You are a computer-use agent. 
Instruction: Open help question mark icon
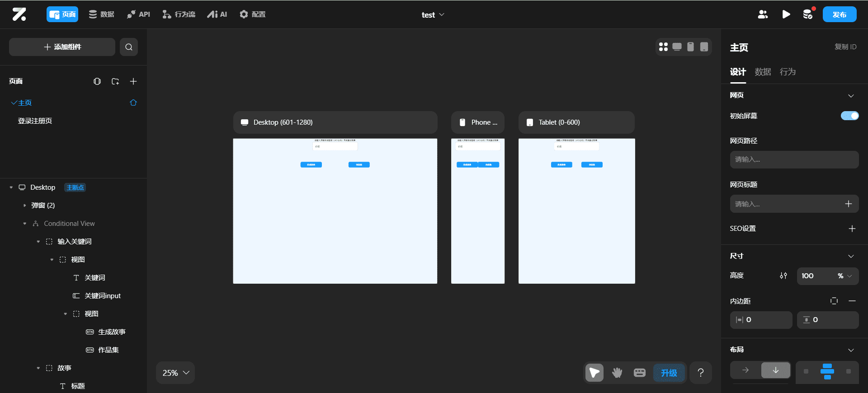click(701, 373)
